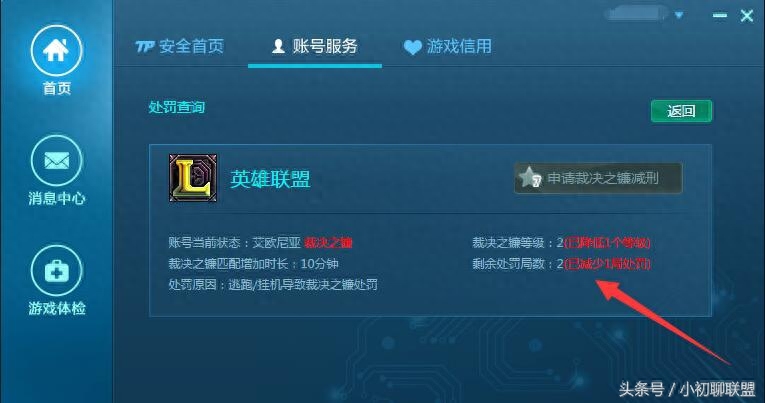
Task: Click the 英雄联盟 game logo icon
Action: pyautogui.click(x=193, y=178)
